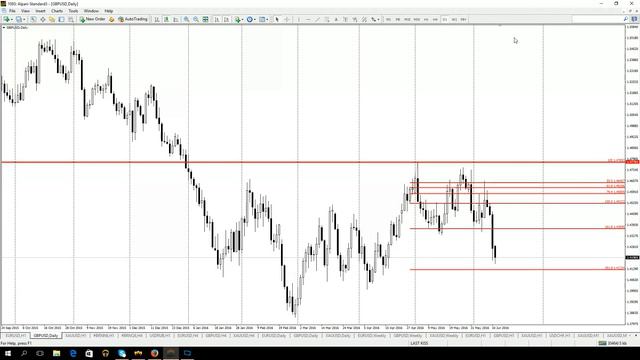Screen dimensions: 640x360
Task: Show the Data Window panel
Action: [x=42, y=19]
